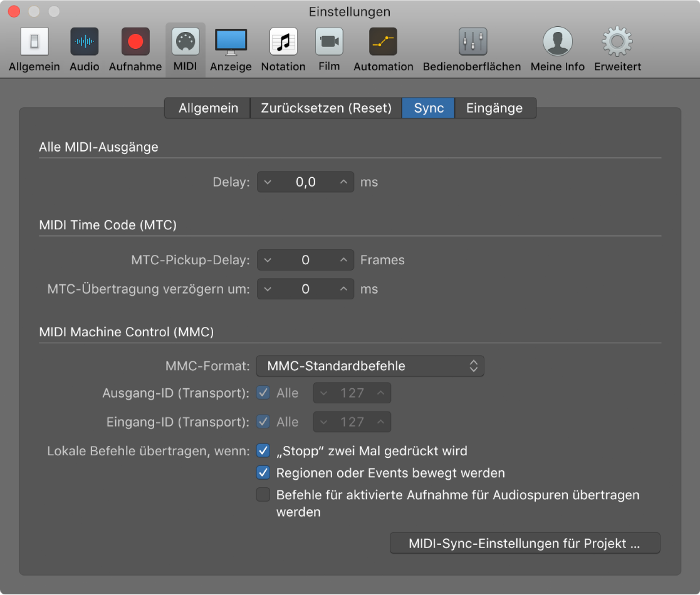Open the Notation settings pane
The height and width of the screenshot is (595, 700).
283,49
